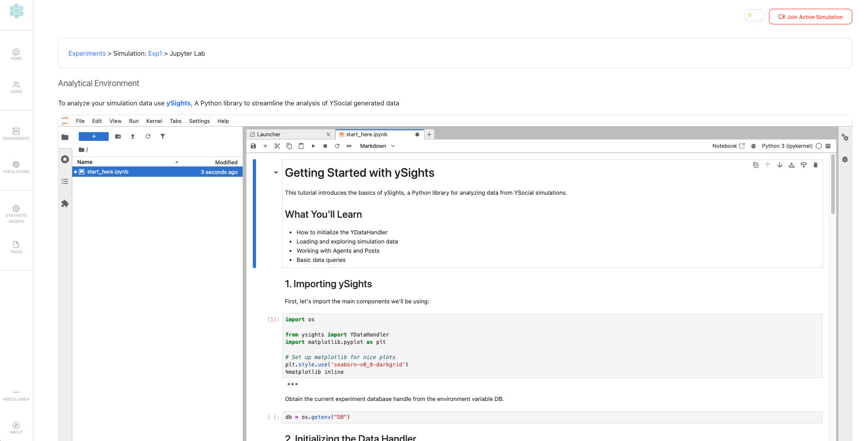This screenshot has width=868, height=441.
Task: Toggle the light/dark theme switch
Action: pyautogui.click(x=754, y=16)
